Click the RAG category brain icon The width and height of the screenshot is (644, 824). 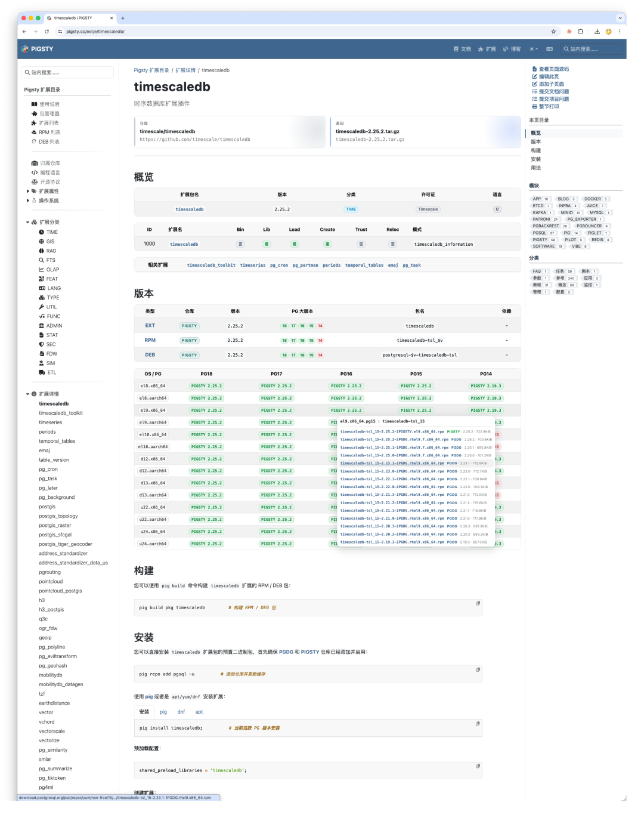42,251
